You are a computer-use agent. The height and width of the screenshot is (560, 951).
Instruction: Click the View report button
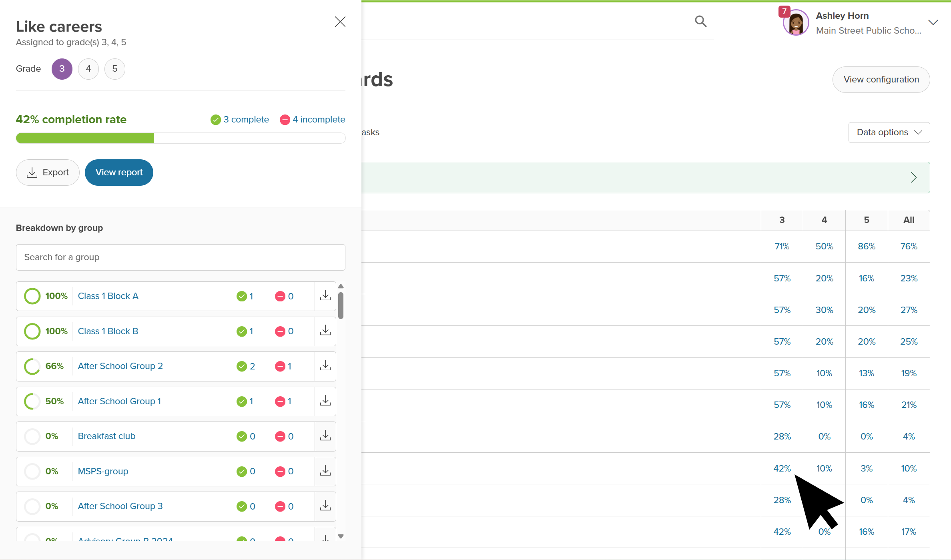pos(119,173)
